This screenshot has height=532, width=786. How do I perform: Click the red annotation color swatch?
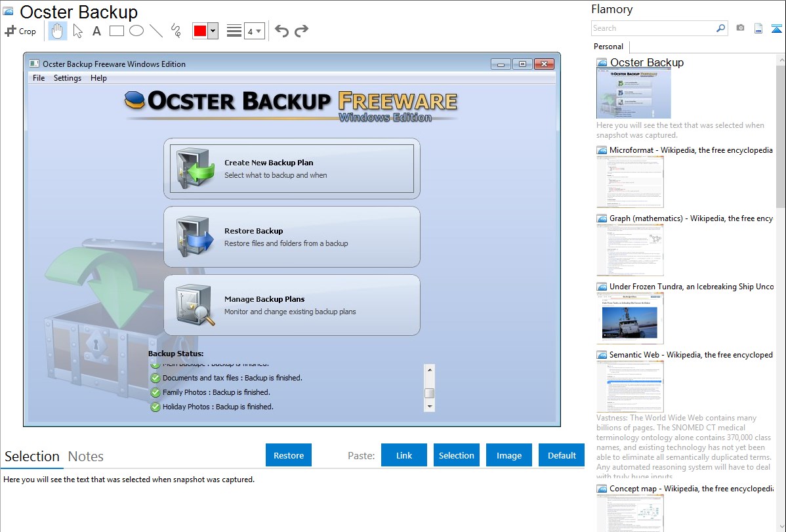(200, 31)
